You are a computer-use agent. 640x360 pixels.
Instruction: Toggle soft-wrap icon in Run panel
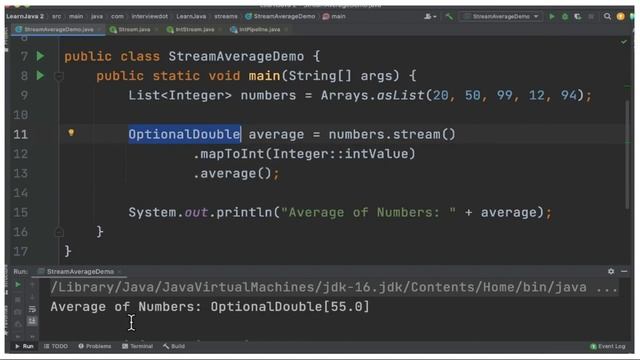point(32,309)
